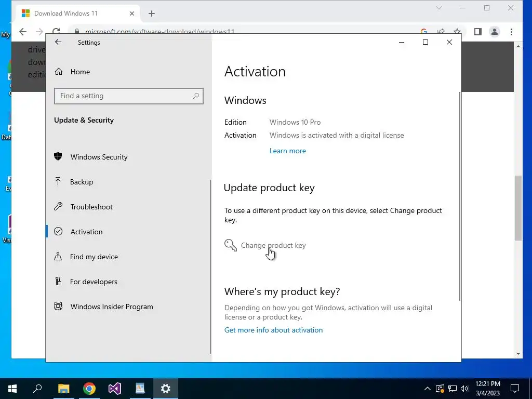
Task: Click Chrome's back navigation arrow
Action: [23, 32]
